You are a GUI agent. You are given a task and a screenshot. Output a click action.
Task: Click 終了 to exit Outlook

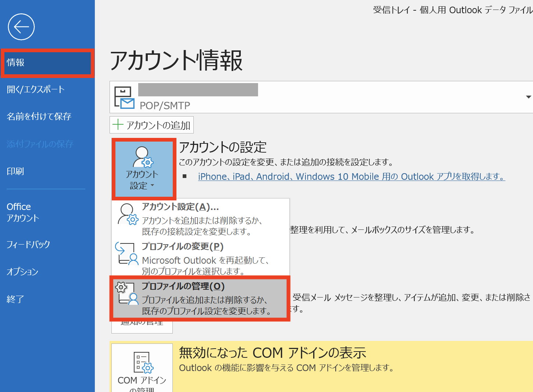pyautogui.click(x=15, y=299)
